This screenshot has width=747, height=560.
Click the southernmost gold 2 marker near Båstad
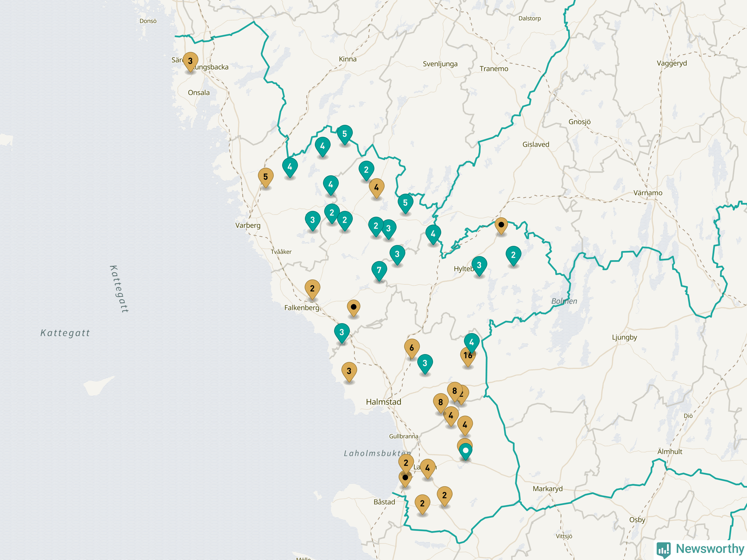422,503
